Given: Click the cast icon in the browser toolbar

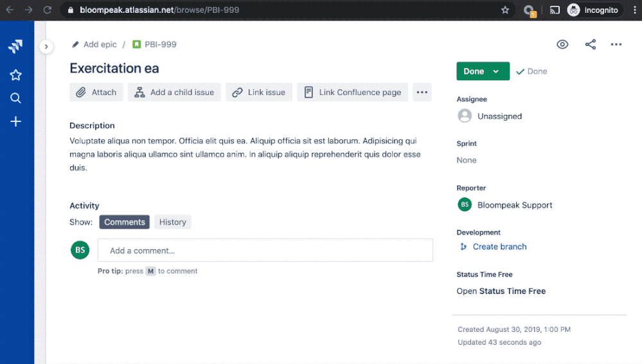Looking at the screenshot, I should coord(555,10).
